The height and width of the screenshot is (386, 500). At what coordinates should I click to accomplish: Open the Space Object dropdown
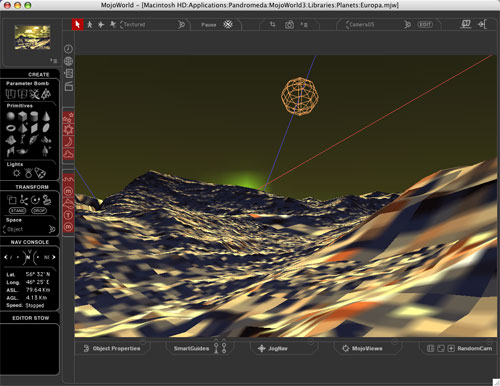click(29, 229)
